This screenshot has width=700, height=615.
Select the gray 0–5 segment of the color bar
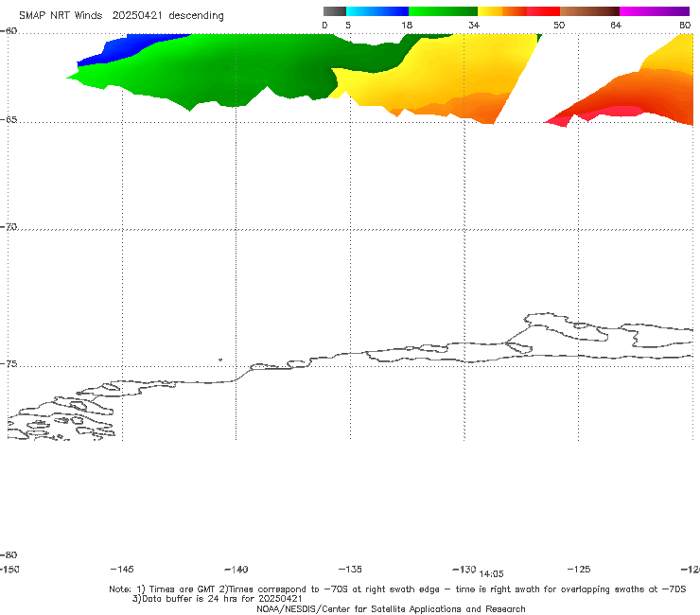(335, 11)
